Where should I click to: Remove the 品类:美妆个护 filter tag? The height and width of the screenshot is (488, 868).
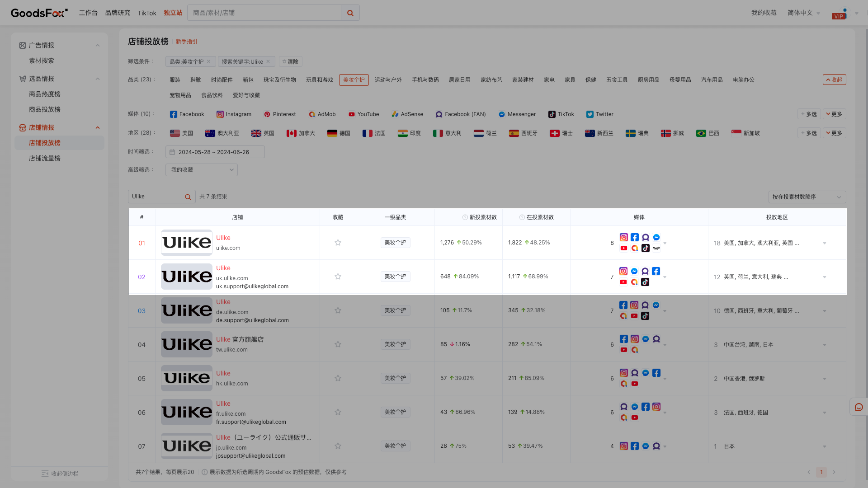point(208,61)
